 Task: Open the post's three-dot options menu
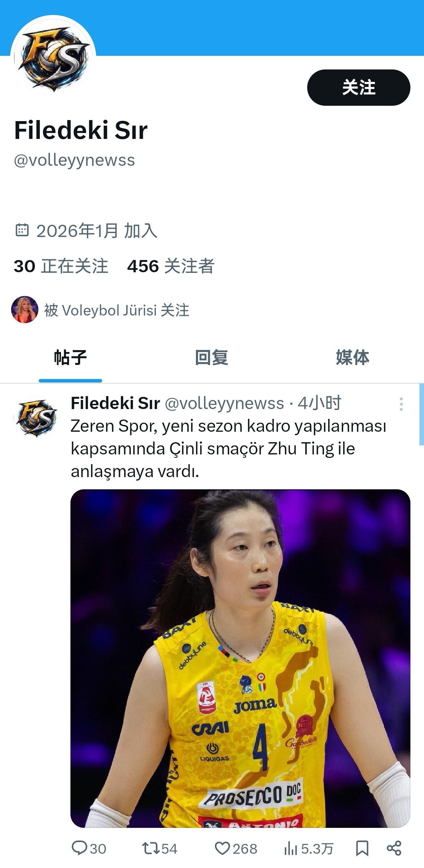tap(401, 404)
